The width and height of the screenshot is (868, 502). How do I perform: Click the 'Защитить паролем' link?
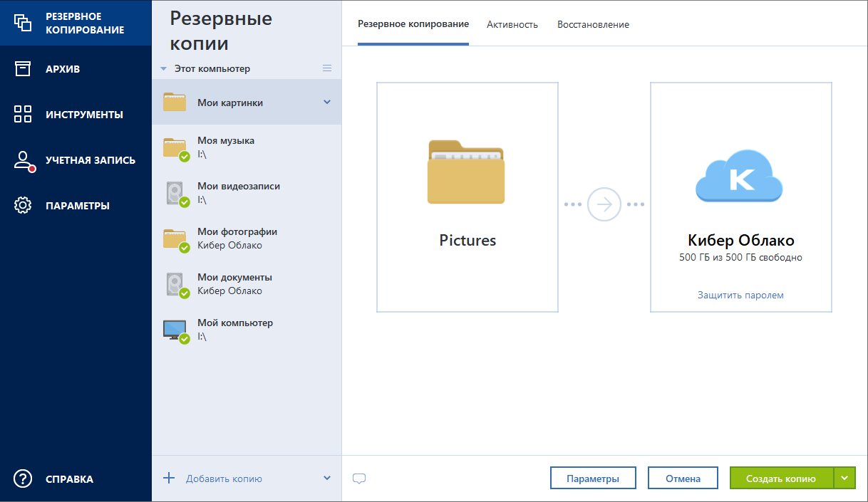click(x=740, y=295)
